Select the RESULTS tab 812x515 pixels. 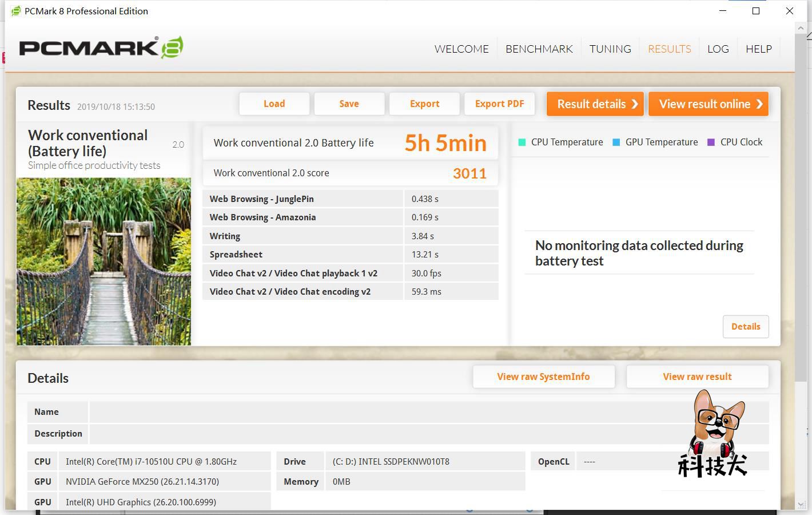point(670,49)
